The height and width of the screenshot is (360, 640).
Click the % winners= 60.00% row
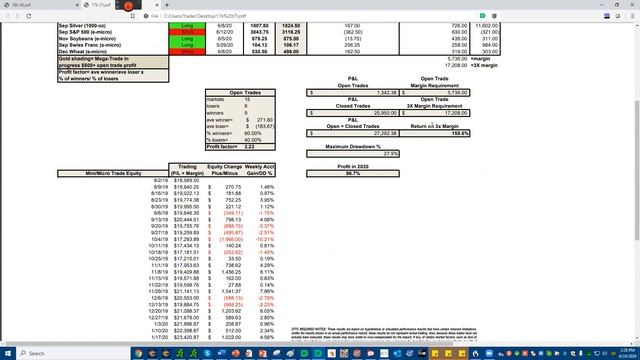[x=240, y=133]
